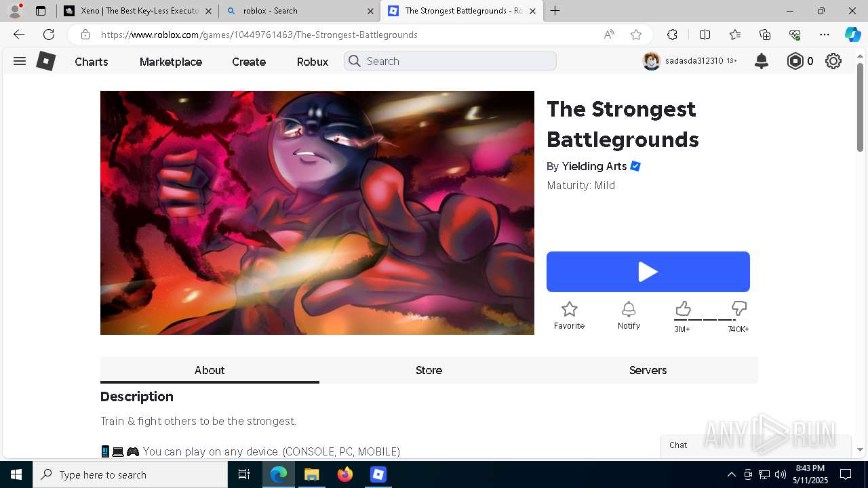868x488 pixels.
Task: Click the verified badge next to Yielding Arts
Action: click(x=635, y=166)
